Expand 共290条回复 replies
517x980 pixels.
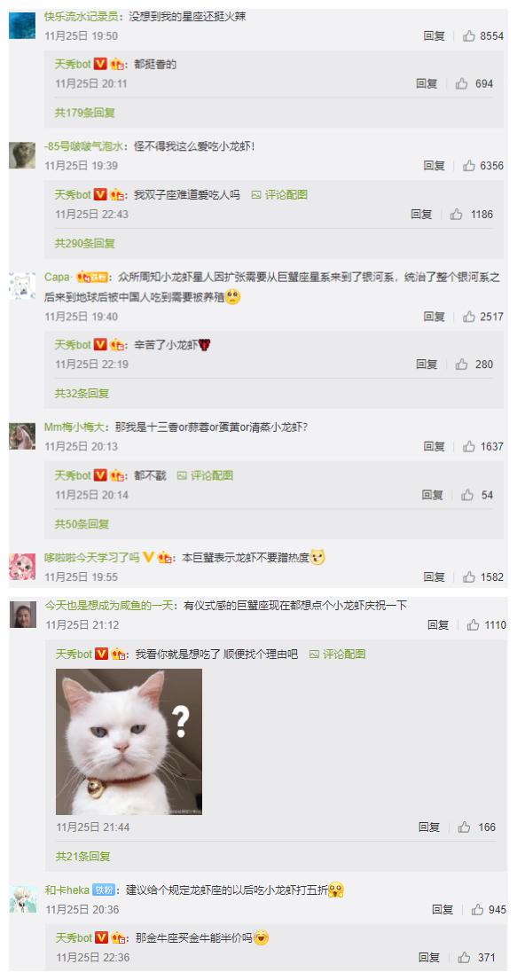point(84,243)
